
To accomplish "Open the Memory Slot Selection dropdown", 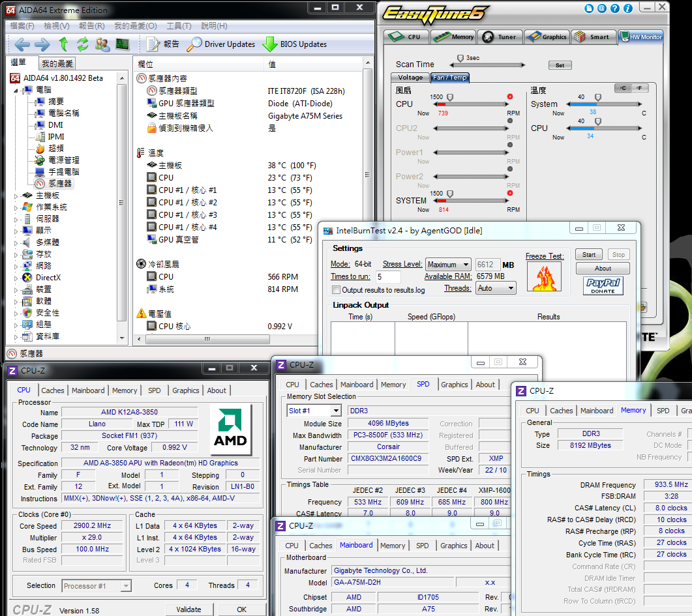I will click(314, 411).
